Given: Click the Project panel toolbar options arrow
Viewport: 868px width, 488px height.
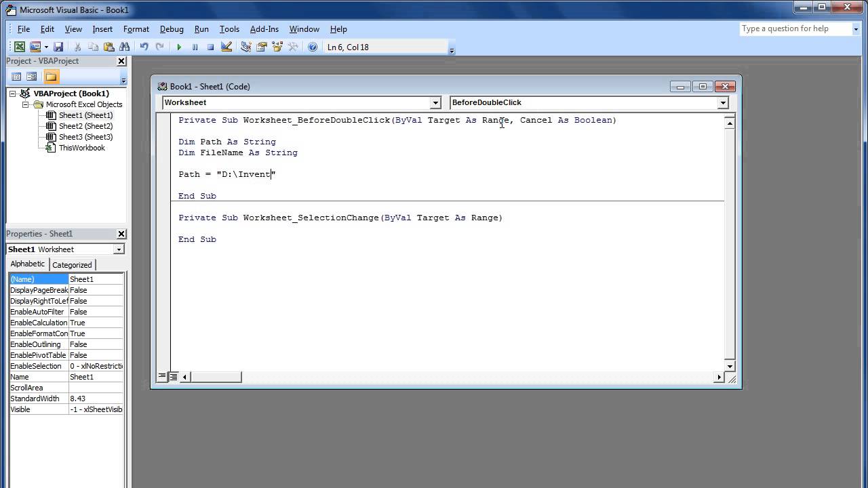Looking at the screenshot, I should pos(123,81).
